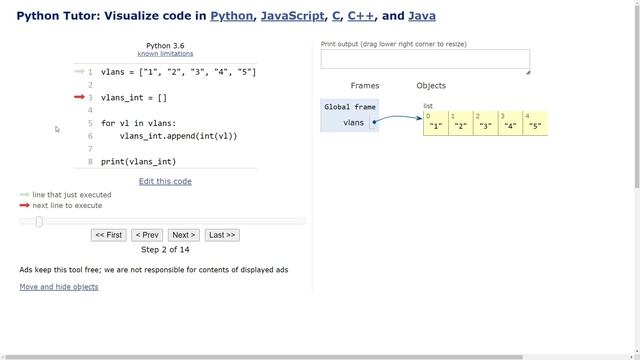Click code line 3 vlans_int = []
This screenshot has width=640, height=360.
tap(134, 98)
